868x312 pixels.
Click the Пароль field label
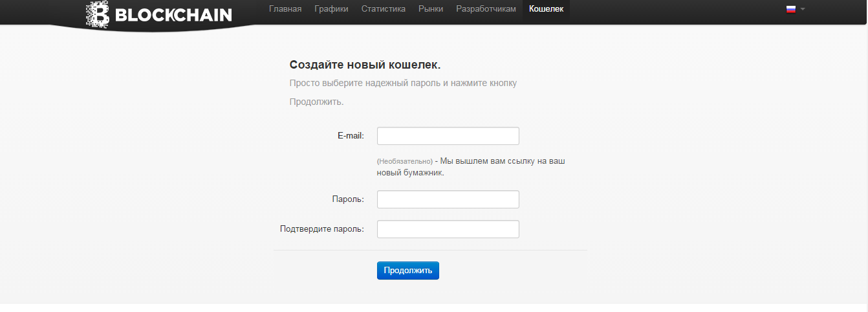click(x=348, y=199)
